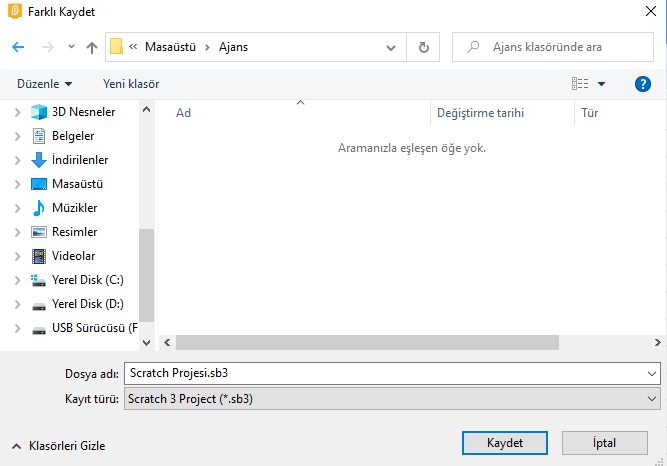Expand the USB Sürücüsü tree node
The image size is (667, 466).
tap(17, 328)
